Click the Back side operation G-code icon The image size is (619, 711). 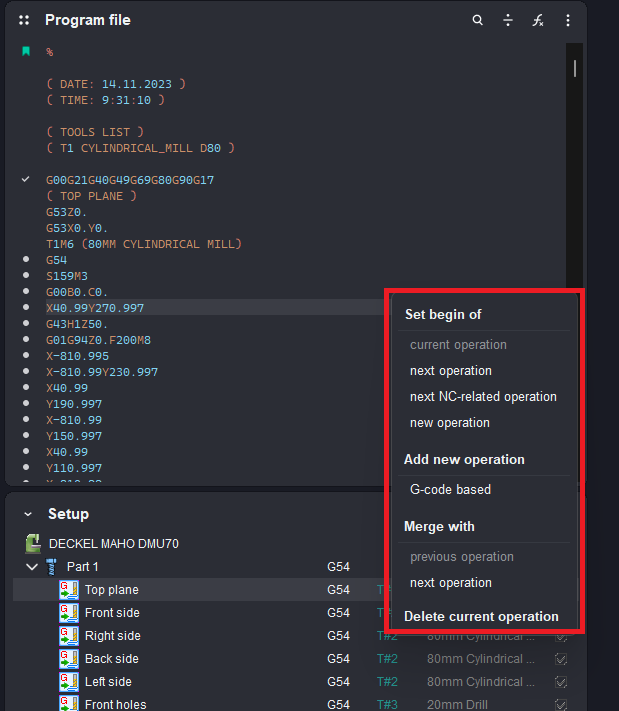click(x=68, y=659)
